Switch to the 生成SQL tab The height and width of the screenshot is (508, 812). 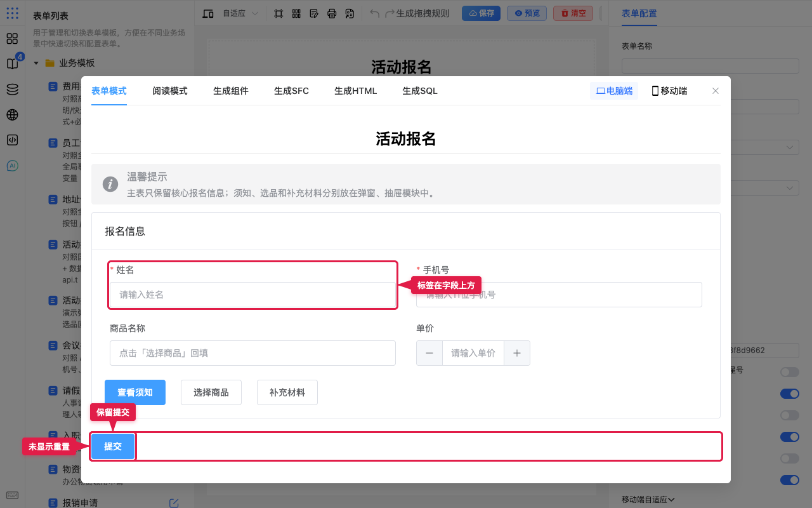pos(420,91)
